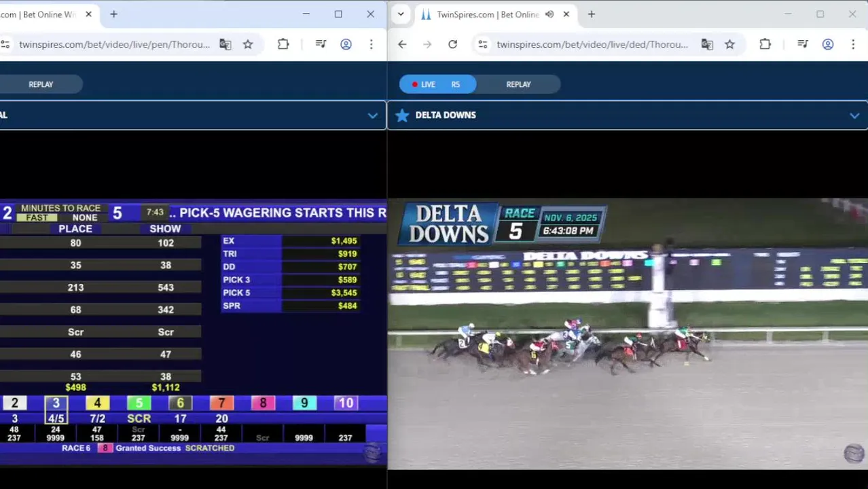Image resolution: width=868 pixels, height=489 pixels.
Task: Click the Delta Downs favorite star
Action: (x=402, y=115)
